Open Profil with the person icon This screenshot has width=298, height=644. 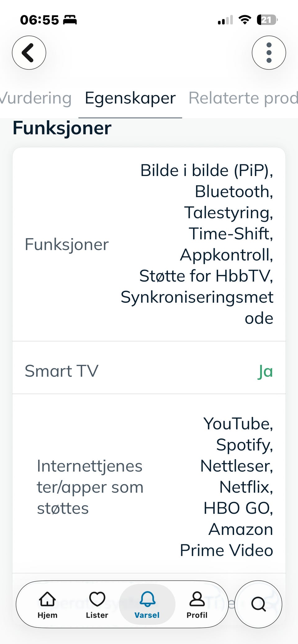pyautogui.click(x=197, y=605)
